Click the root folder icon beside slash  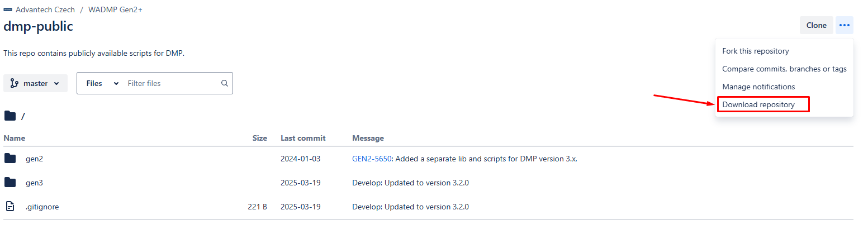click(x=10, y=116)
